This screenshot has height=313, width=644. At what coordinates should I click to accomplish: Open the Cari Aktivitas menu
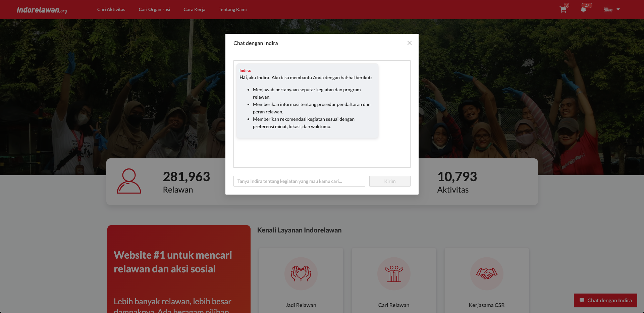pos(111,9)
